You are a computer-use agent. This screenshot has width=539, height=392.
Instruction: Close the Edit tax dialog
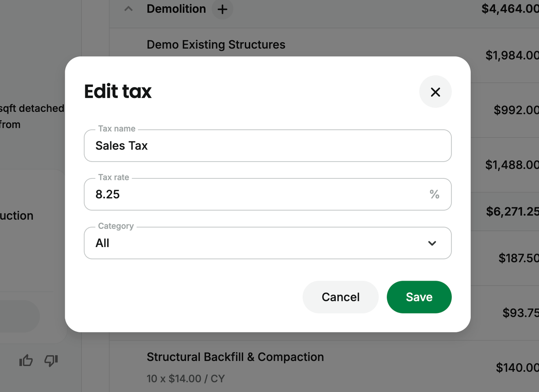(x=435, y=92)
